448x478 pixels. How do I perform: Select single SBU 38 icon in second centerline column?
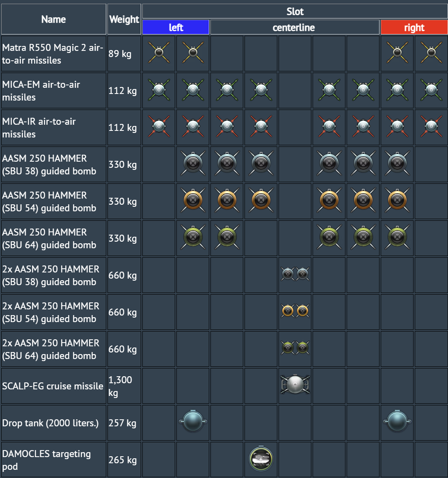(261, 163)
